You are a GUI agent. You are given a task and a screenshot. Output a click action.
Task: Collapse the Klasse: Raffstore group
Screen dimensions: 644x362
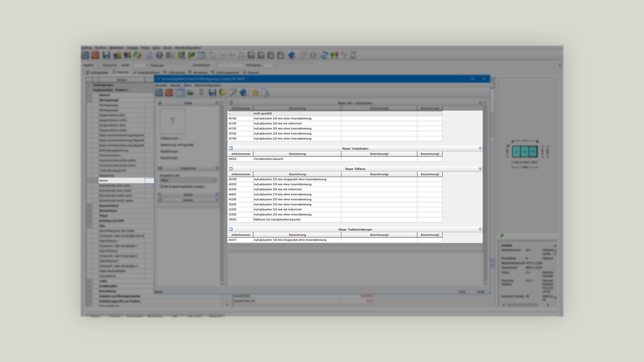click(x=480, y=169)
